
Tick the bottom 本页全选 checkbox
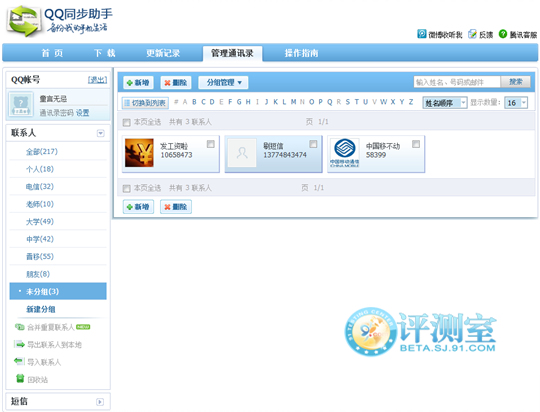pyautogui.click(x=127, y=188)
